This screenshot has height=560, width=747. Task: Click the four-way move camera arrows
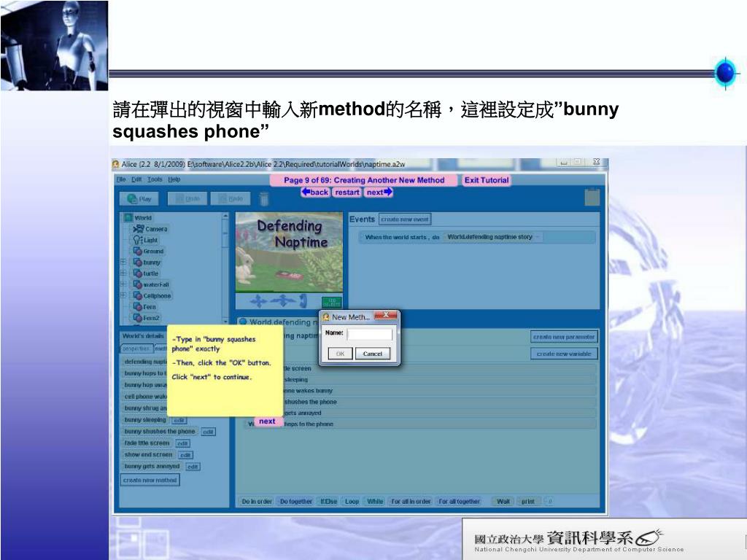coord(258,301)
